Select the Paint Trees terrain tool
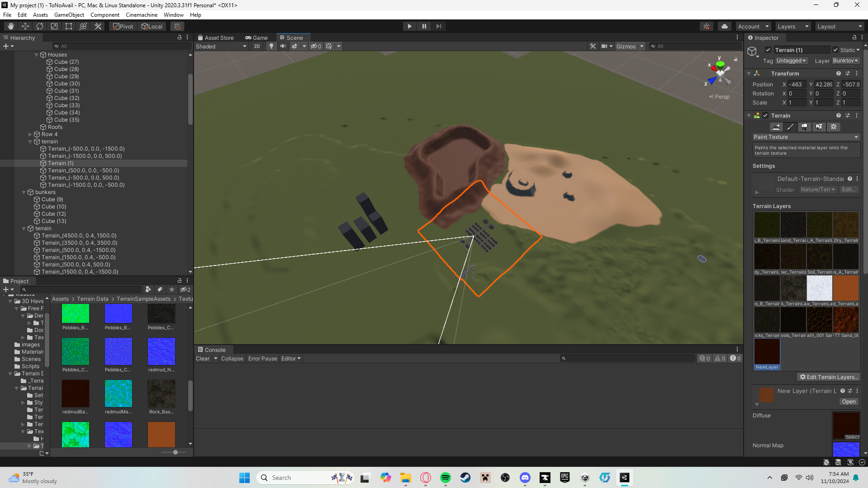 [x=804, y=127]
